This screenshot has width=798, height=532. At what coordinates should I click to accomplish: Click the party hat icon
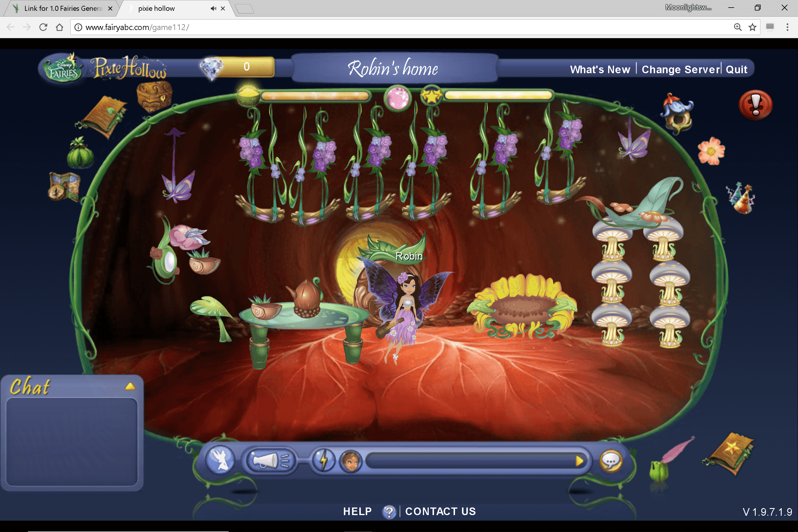[x=741, y=199]
